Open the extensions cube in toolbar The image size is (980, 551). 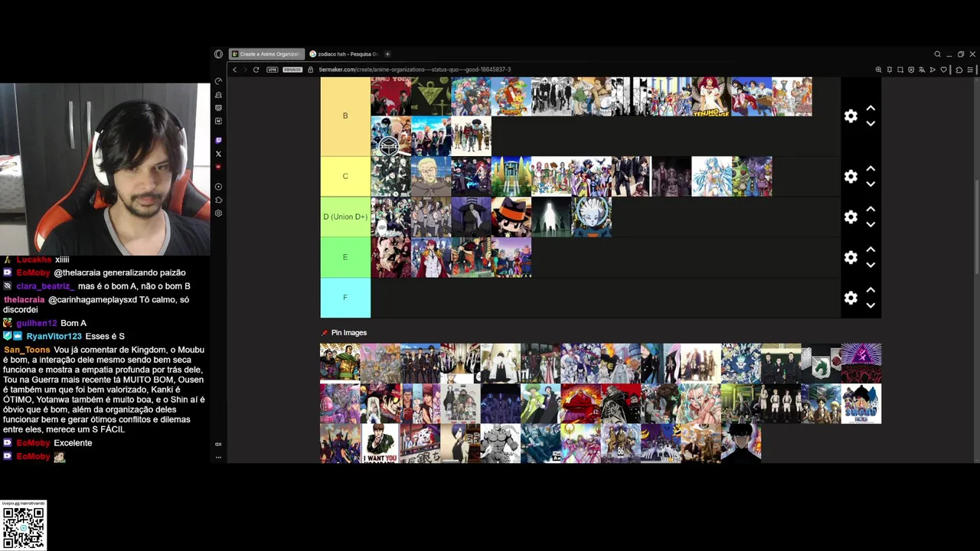click(x=959, y=70)
